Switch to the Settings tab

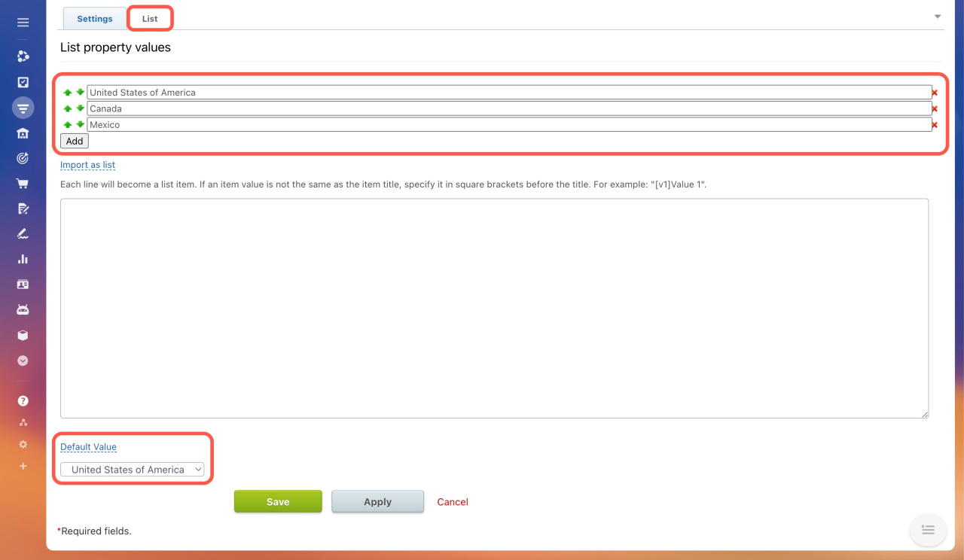[95, 19]
